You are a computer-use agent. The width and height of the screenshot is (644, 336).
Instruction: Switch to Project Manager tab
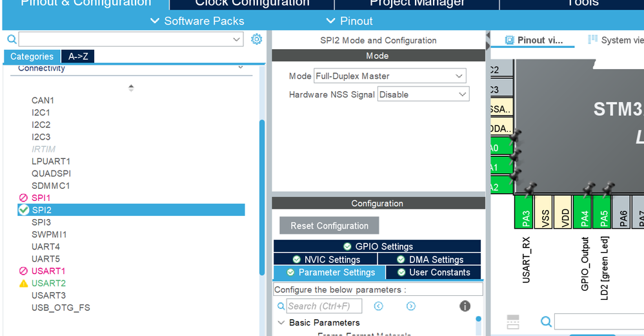417,3
